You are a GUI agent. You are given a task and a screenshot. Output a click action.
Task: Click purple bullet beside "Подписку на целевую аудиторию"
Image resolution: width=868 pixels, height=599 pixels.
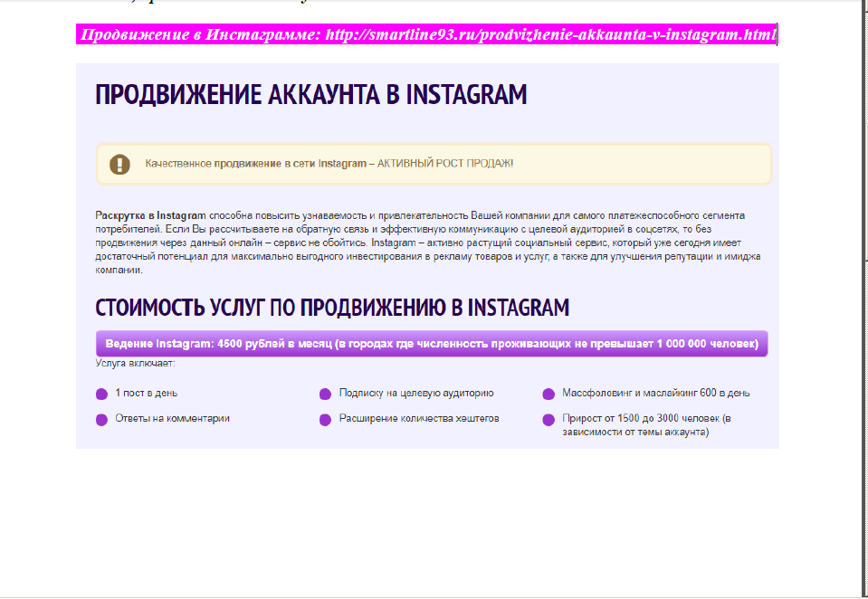coord(325,394)
